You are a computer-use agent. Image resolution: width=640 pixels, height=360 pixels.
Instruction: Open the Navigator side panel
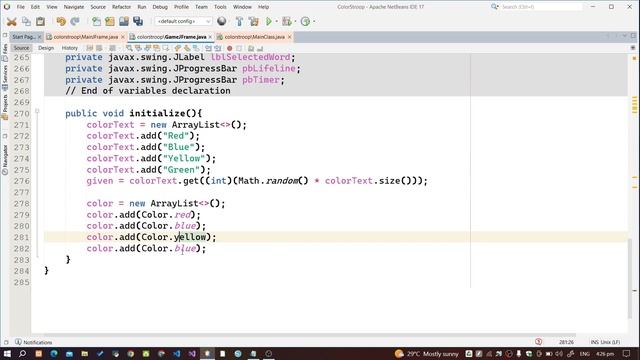point(5,160)
